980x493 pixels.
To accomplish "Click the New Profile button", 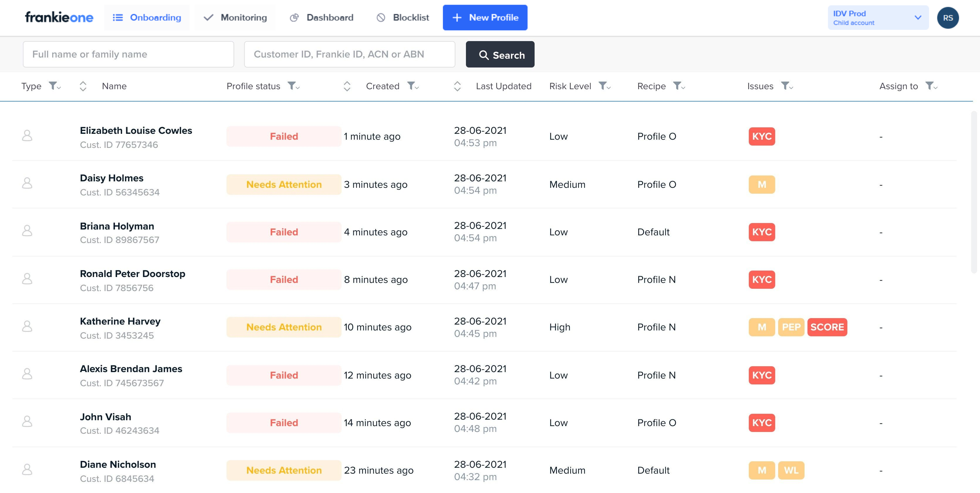I will click(485, 18).
